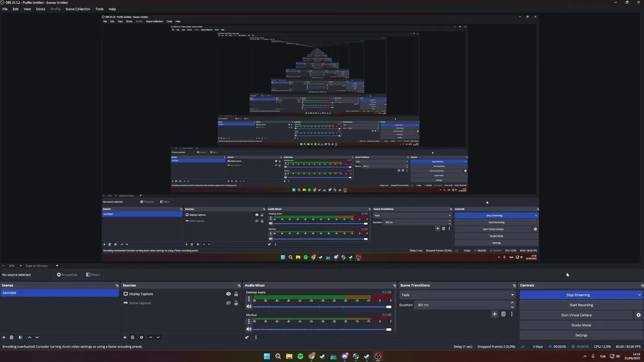
Task: Add a new scene in Scenes panel
Action: [x=4, y=337]
